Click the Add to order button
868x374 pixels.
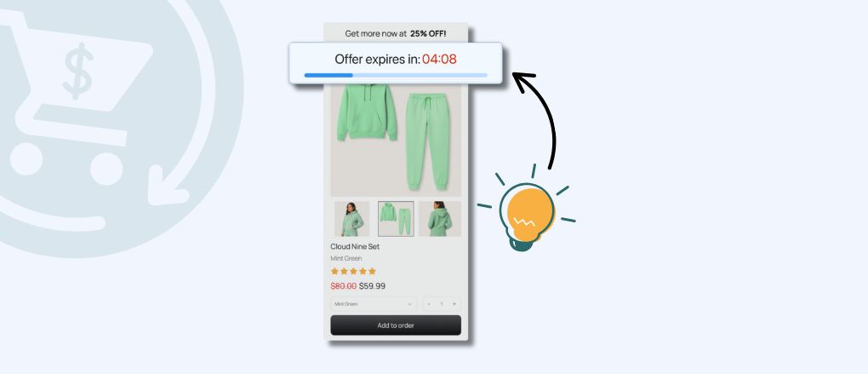[396, 325]
